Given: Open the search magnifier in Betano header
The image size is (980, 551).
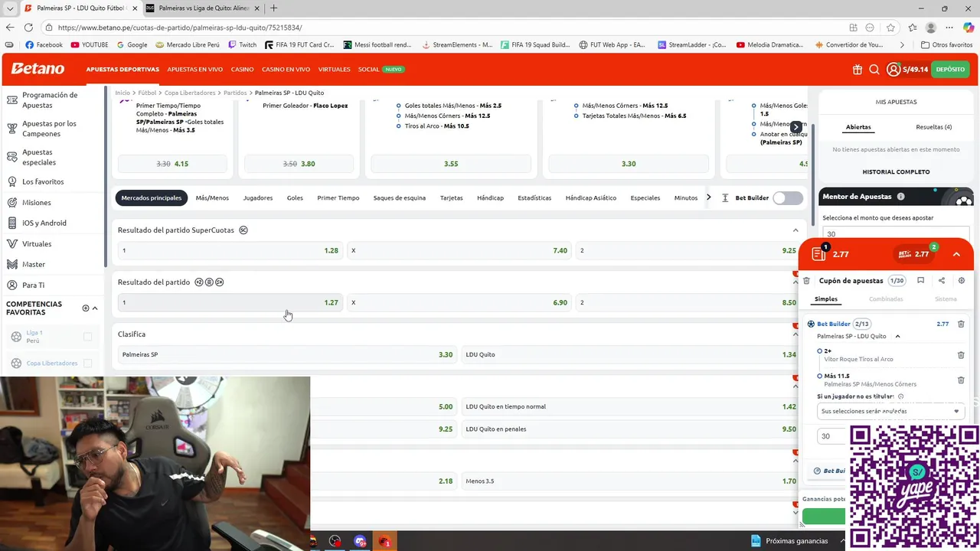Looking at the screenshot, I should 874,70.
